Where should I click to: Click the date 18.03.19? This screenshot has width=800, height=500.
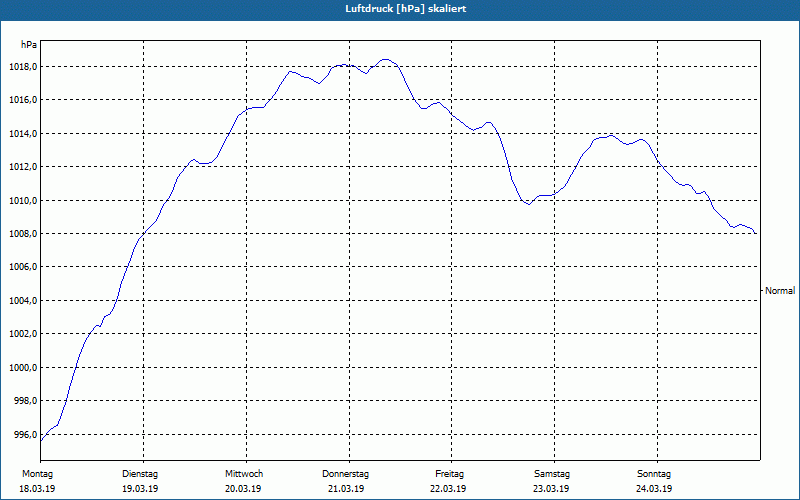point(37,489)
